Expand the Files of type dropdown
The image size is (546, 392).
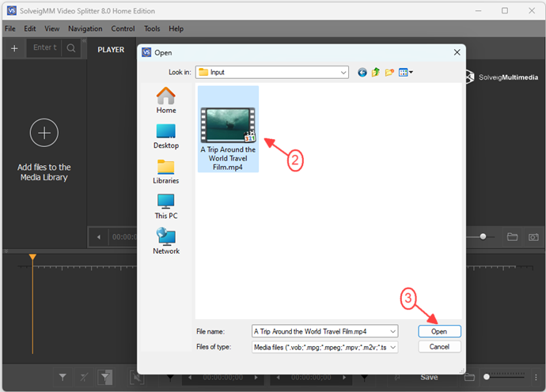(x=392, y=347)
